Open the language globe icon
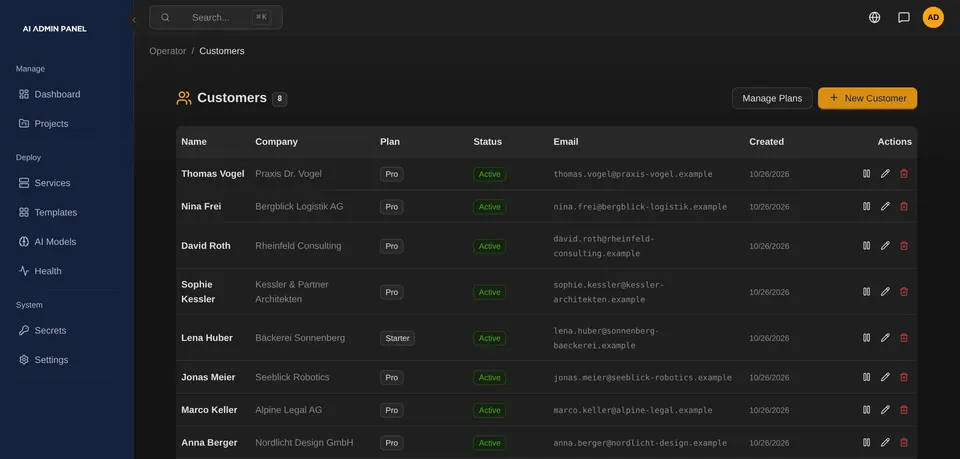The width and height of the screenshot is (960, 459). tap(875, 17)
